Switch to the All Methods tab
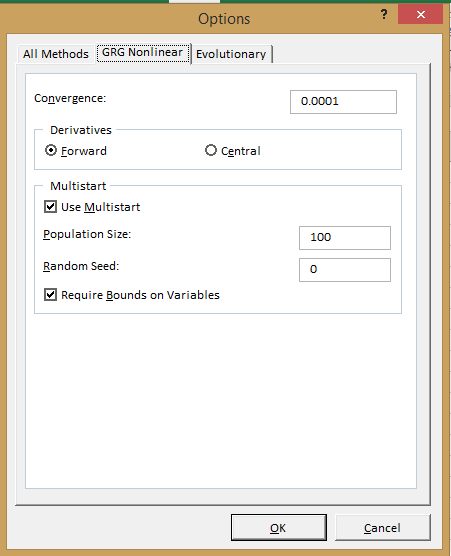The height and width of the screenshot is (556, 451). [x=56, y=54]
